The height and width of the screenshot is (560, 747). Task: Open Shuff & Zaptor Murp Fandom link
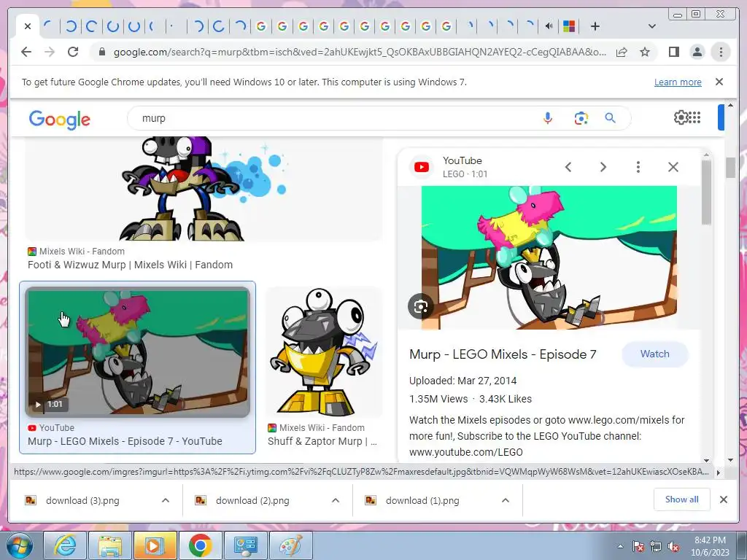[322, 441]
